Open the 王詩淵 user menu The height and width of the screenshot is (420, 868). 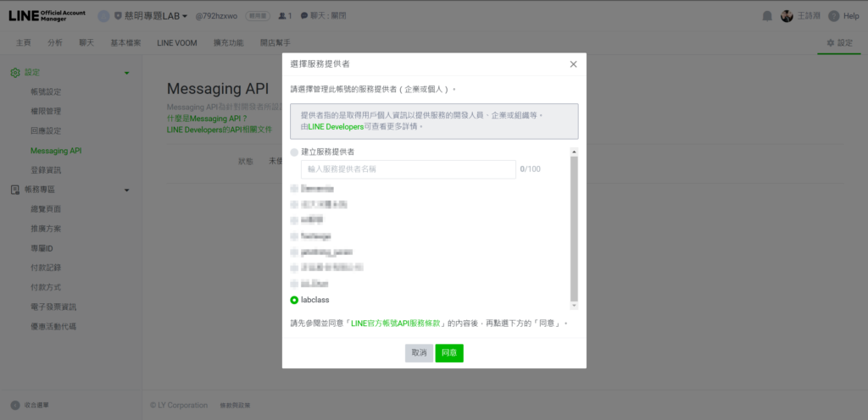point(810,16)
